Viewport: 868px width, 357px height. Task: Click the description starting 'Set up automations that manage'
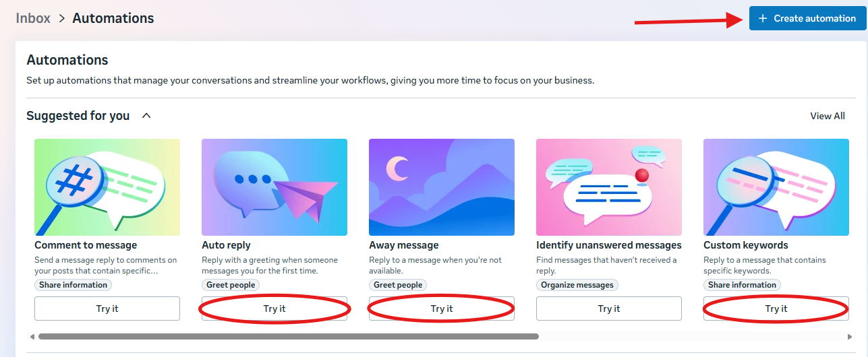(310, 80)
